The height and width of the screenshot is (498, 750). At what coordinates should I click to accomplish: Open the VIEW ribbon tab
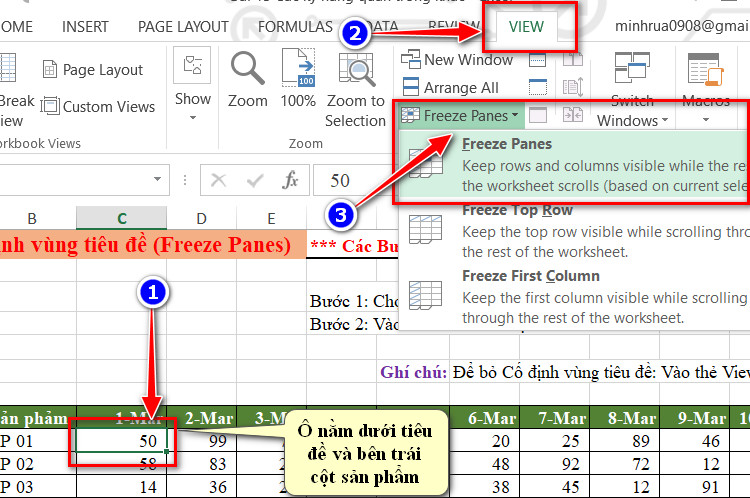[x=526, y=27]
